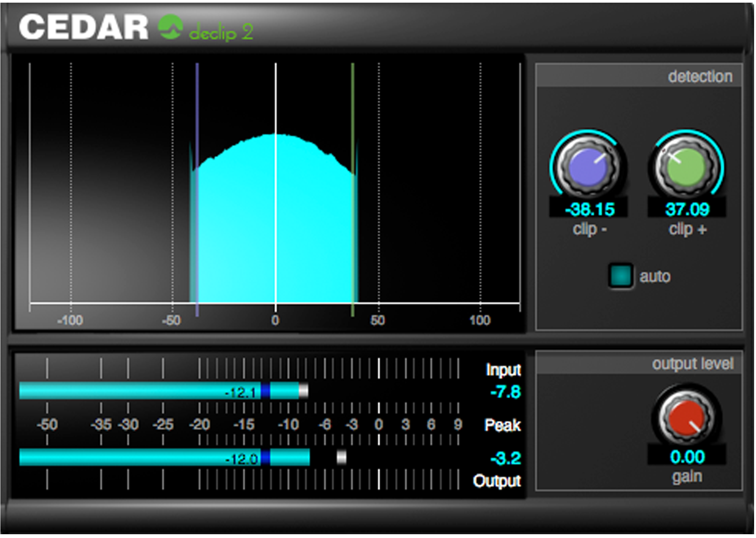Click the green clip marker in histogram
756x538 pixels.
pyautogui.click(x=353, y=189)
